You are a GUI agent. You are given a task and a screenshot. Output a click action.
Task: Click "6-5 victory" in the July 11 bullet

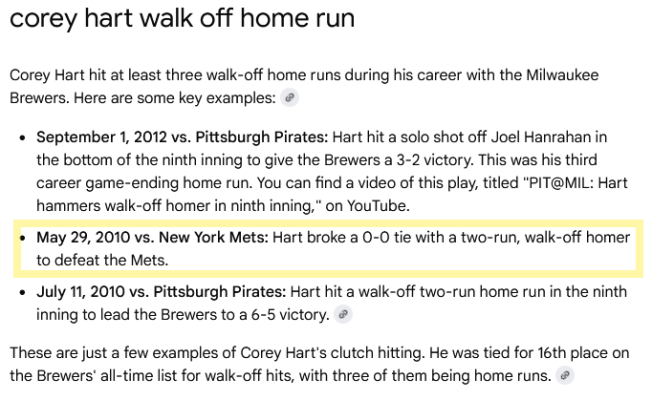pyautogui.click(x=289, y=315)
